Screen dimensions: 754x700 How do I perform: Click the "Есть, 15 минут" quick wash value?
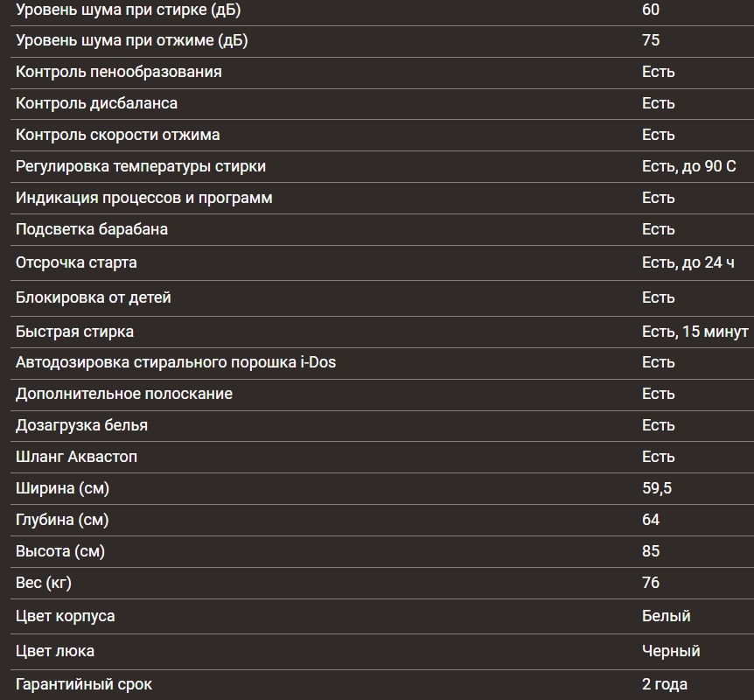695,332
